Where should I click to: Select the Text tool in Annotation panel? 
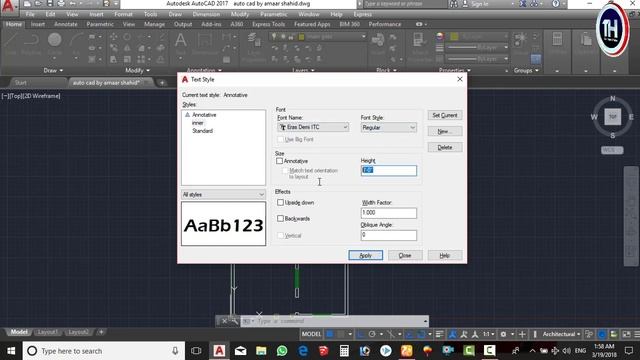(x=180, y=43)
